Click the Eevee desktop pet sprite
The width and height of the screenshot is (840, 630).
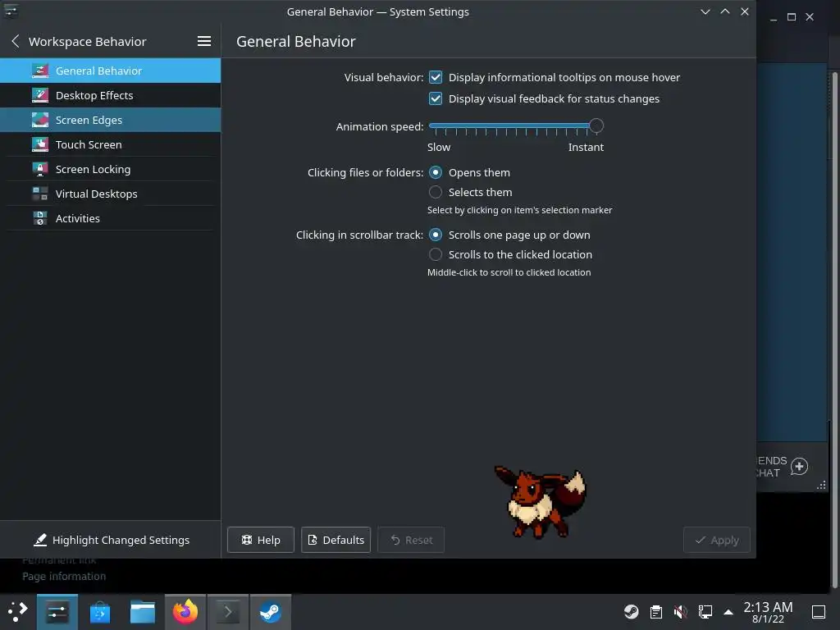[x=540, y=501]
